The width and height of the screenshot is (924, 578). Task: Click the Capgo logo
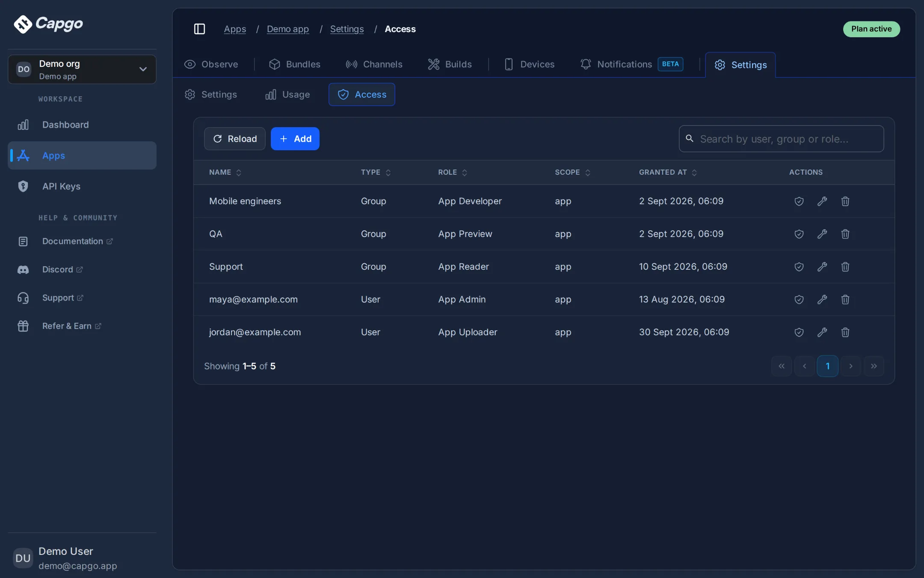click(x=48, y=24)
